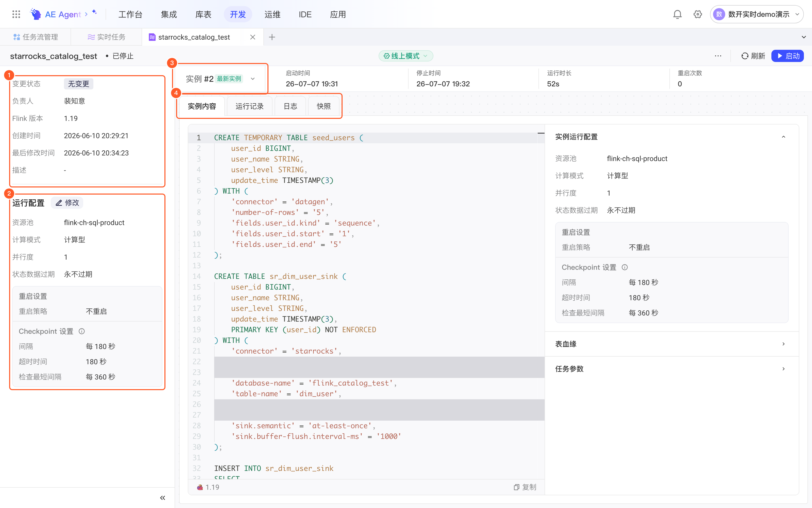Go to 工作台 in top navigation
This screenshot has height=508, width=812.
(130, 14)
